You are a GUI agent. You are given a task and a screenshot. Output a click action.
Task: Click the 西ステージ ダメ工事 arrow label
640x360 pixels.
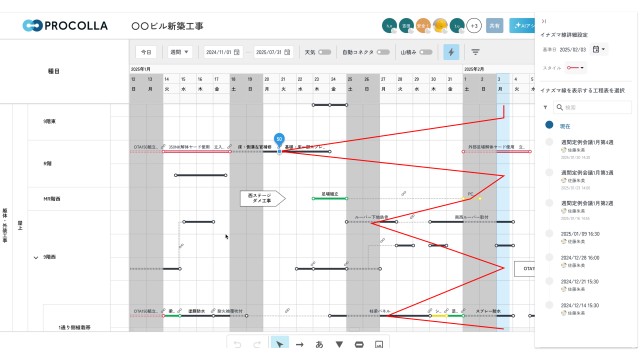pyautogui.click(x=262, y=198)
